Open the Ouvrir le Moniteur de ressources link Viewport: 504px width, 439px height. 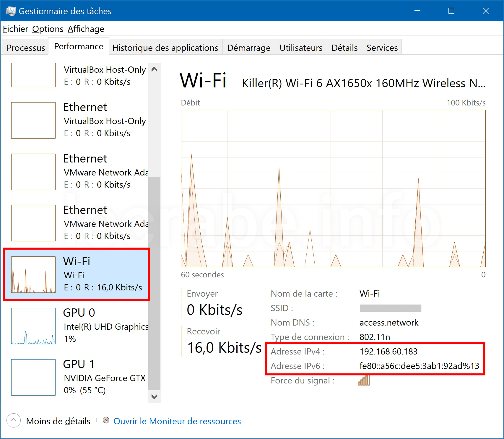coord(177,421)
